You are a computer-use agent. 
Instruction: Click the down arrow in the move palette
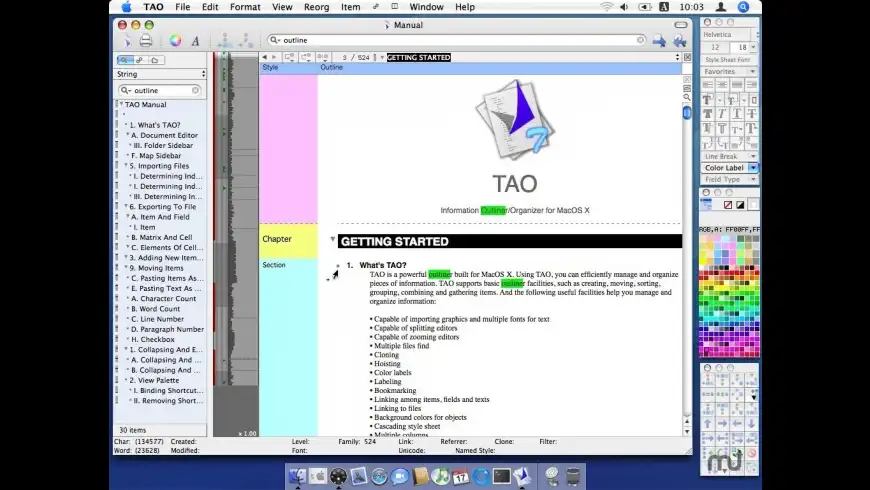pos(751,423)
